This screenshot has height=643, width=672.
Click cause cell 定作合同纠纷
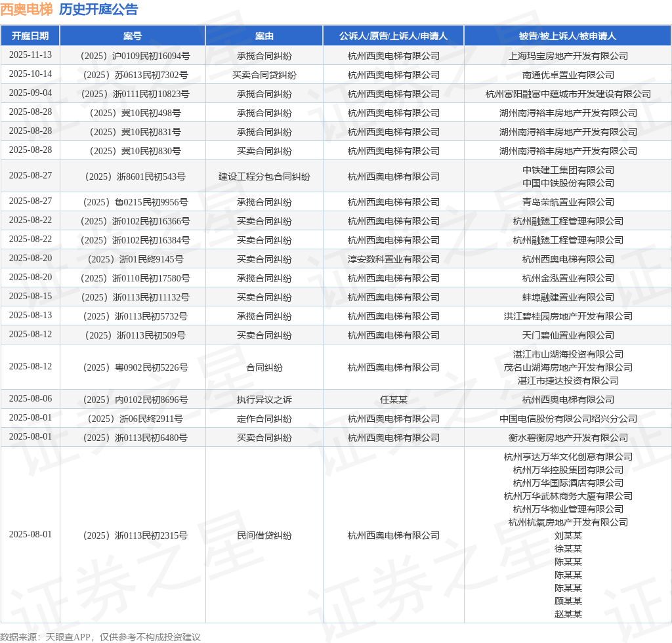click(264, 419)
